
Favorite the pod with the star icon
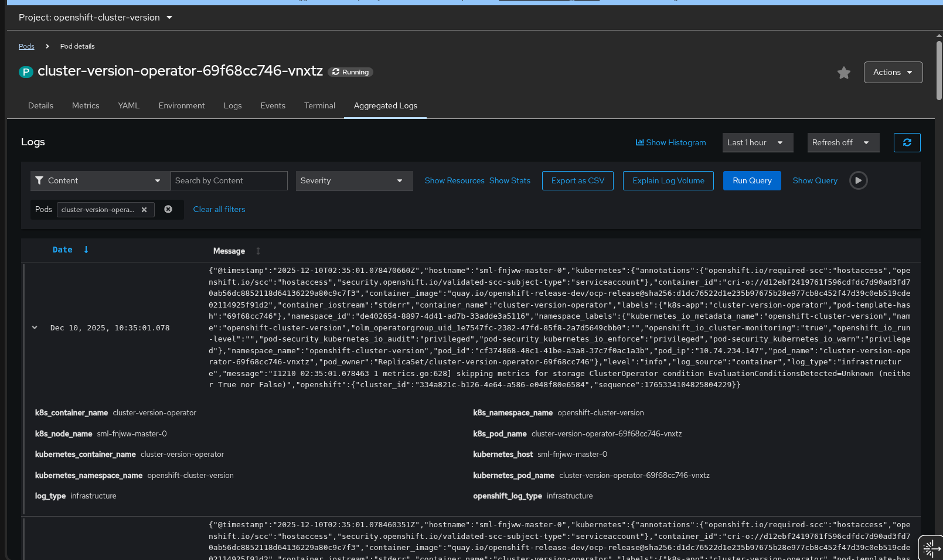pos(843,73)
